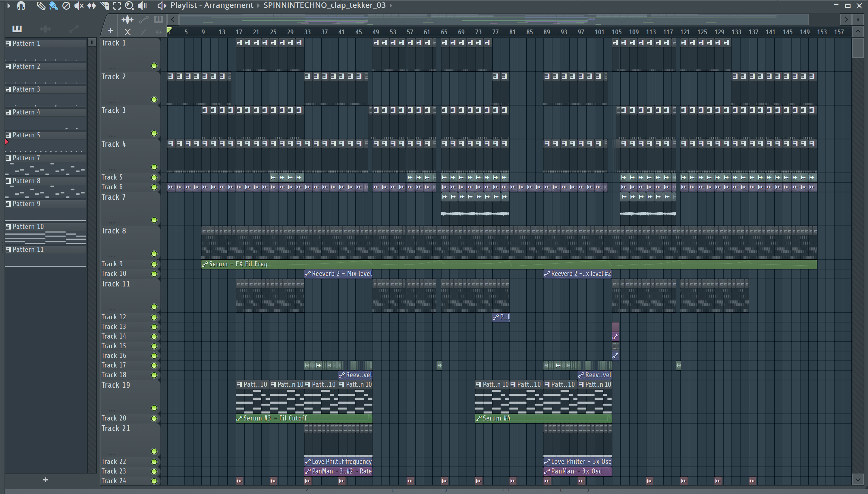Select the Track 3 header
The image size is (868, 494).
[x=131, y=122]
